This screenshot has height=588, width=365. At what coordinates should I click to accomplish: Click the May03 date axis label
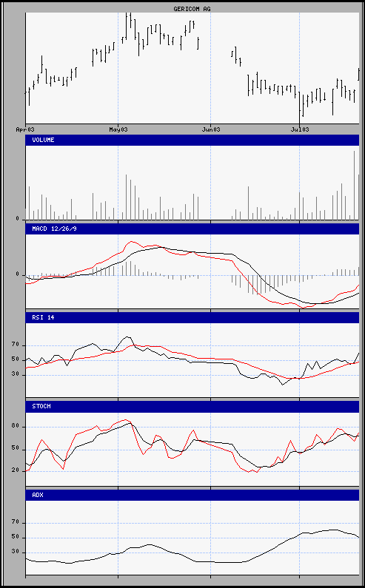coord(118,129)
